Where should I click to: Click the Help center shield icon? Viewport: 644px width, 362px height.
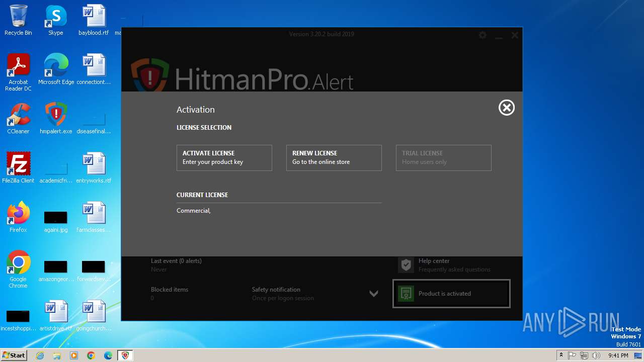click(406, 265)
